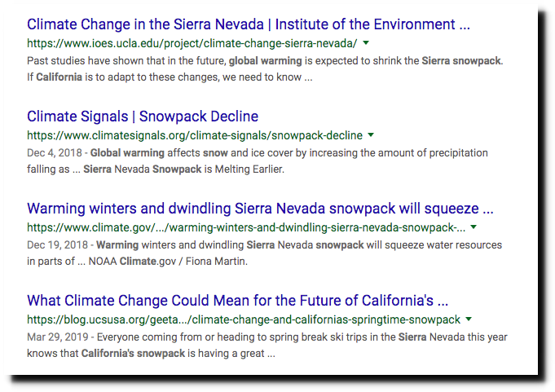Expand the dropdown arrow next to the blog.ucsusa.org URL
Image resolution: width=555 pixels, height=392 pixels.
pos(469,319)
